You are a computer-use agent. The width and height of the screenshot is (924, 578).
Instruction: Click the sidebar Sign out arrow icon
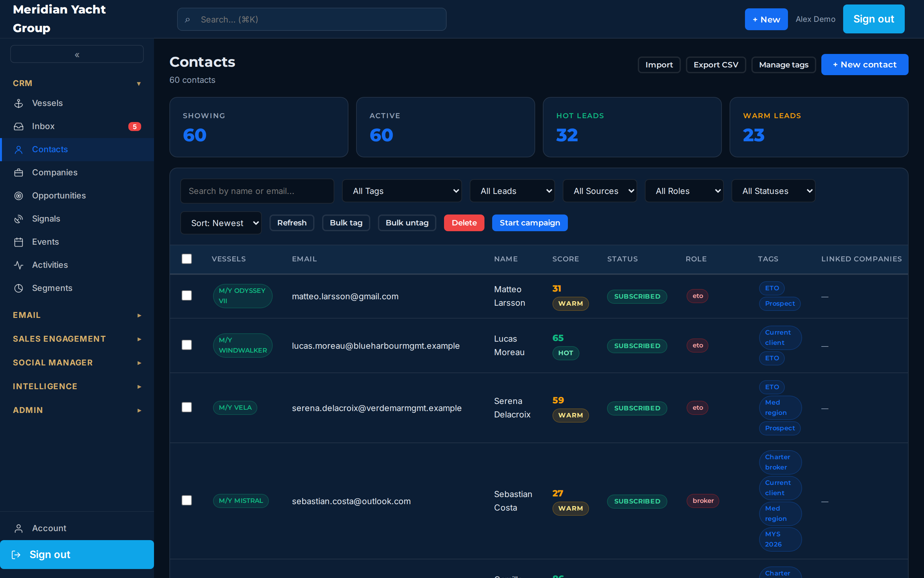tap(16, 555)
